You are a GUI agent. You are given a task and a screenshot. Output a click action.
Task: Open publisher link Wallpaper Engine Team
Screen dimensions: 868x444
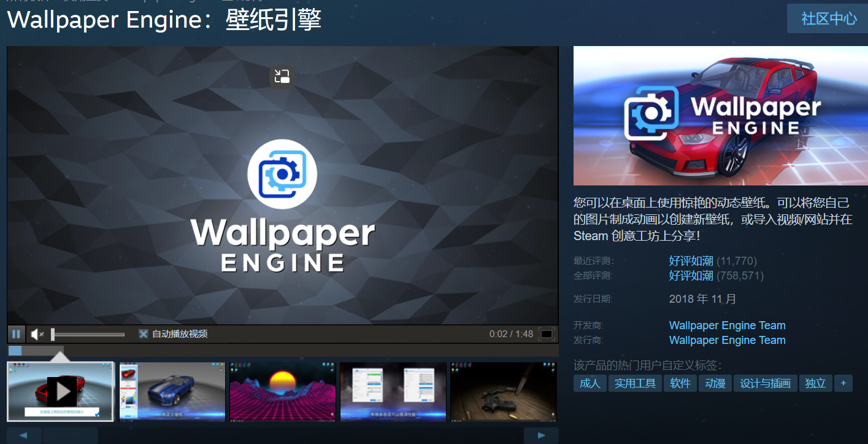[727, 340]
